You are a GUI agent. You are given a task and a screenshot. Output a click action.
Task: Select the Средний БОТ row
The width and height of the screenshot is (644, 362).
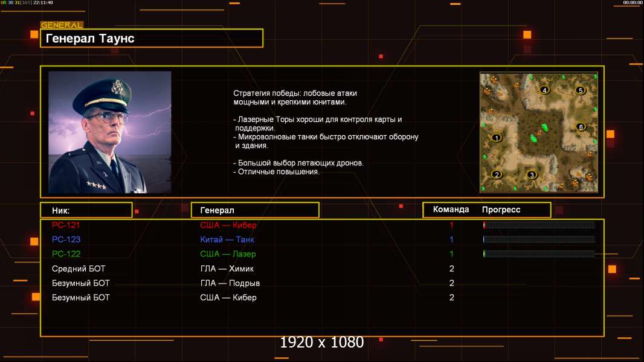[322, 268]
